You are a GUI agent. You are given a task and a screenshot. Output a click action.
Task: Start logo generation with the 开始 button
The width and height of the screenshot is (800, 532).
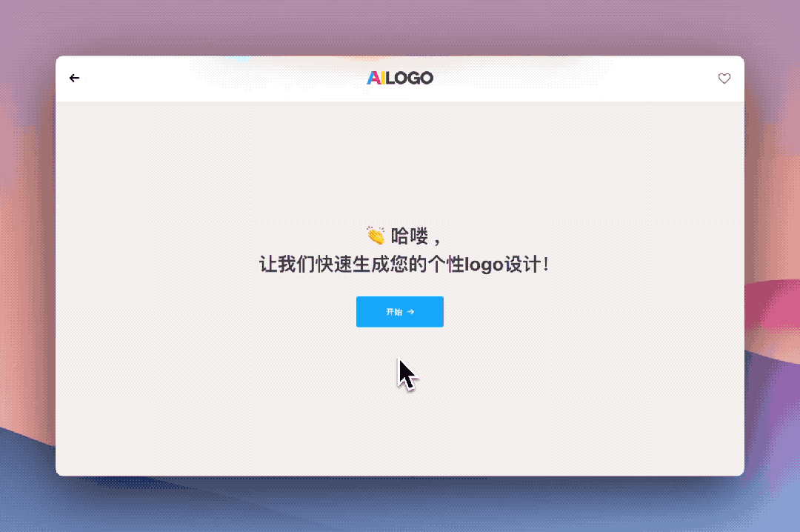click(x=400, y=312)
